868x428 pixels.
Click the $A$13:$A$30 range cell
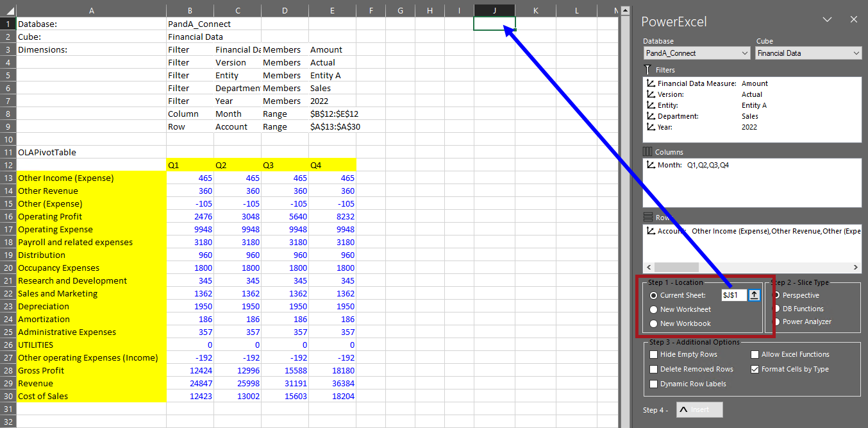click(x=332, y=126)
